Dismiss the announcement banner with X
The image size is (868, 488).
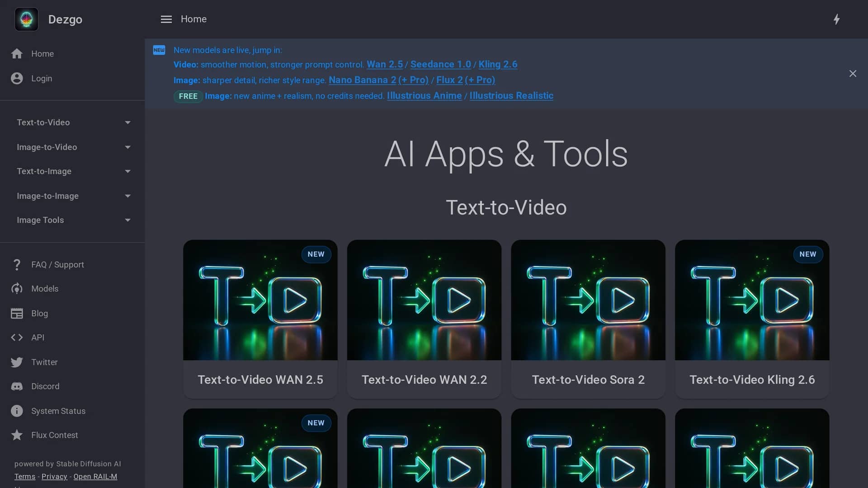click(x=853, y=74)
